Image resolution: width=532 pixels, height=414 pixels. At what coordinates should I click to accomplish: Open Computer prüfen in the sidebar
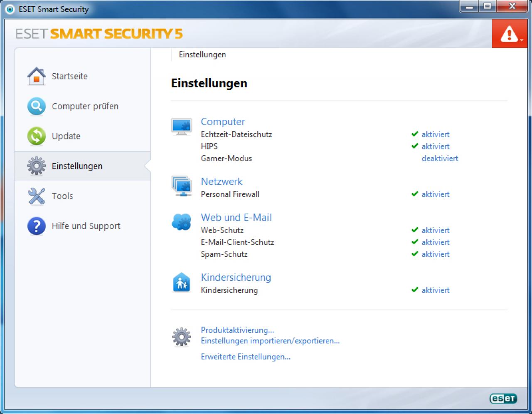(85, 107)
